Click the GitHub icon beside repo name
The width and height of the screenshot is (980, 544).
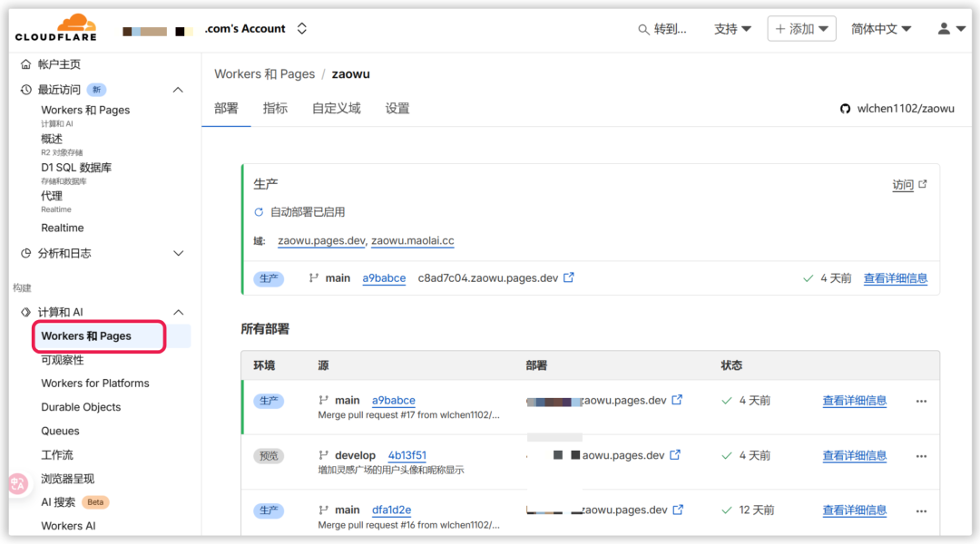(845, 109)
